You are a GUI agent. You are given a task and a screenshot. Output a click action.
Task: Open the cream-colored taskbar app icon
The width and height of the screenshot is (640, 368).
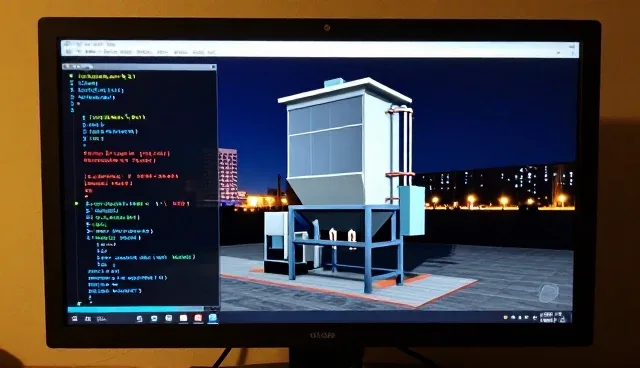tap(183, 318)
